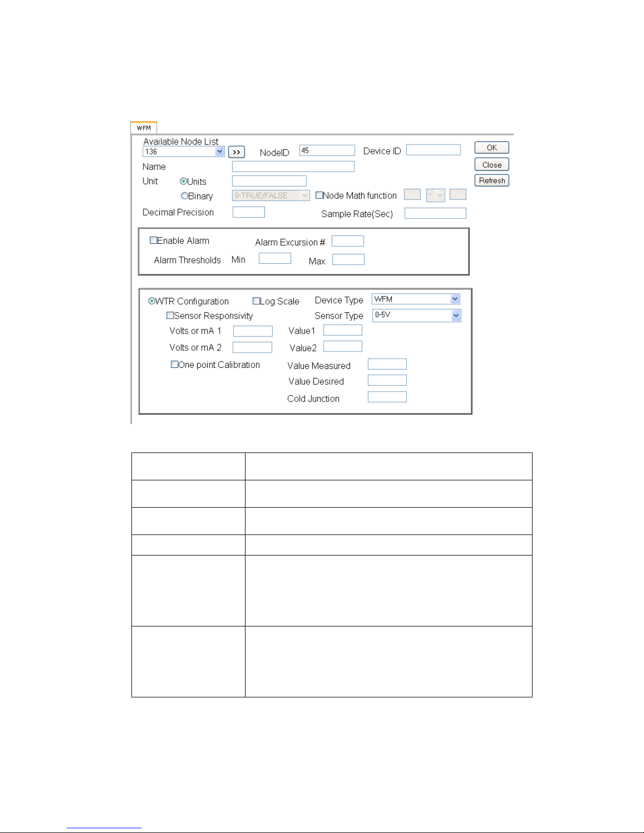Click the Value2 input field

(x=343, y=346)
